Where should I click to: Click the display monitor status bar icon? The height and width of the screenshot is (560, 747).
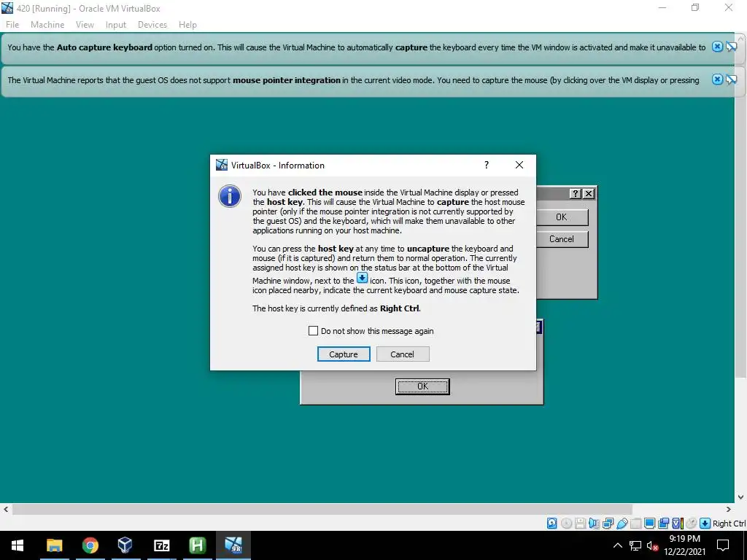649,523
